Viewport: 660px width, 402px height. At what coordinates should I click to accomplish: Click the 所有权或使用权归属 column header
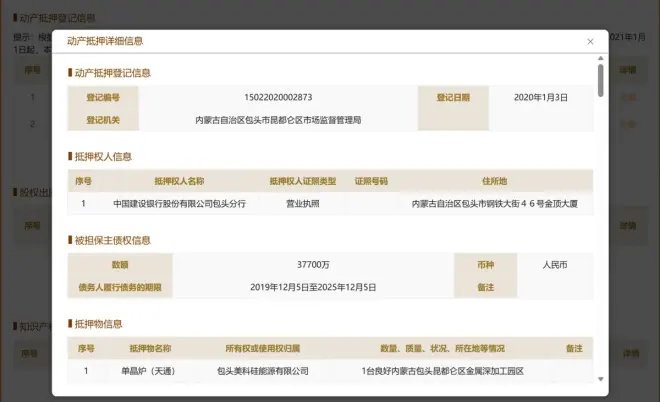pyautogui.click(x=263, y=349)
